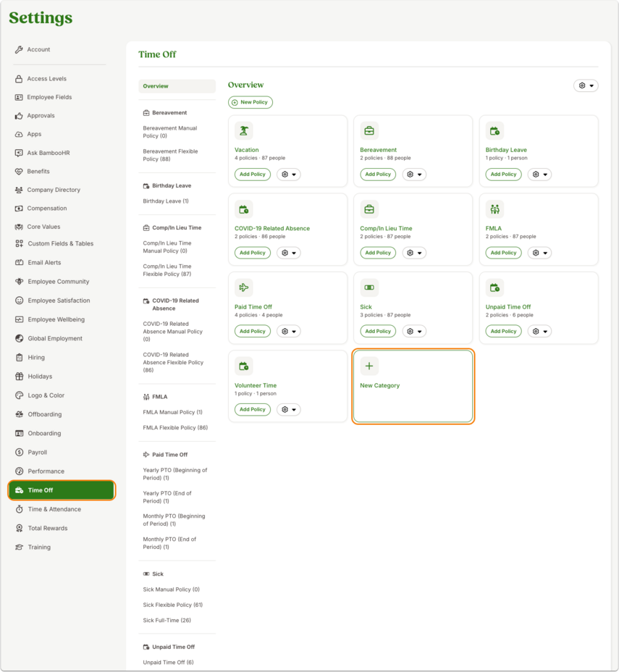Open the Comp/In Lieu Time gear dropdown

[414, 253]
